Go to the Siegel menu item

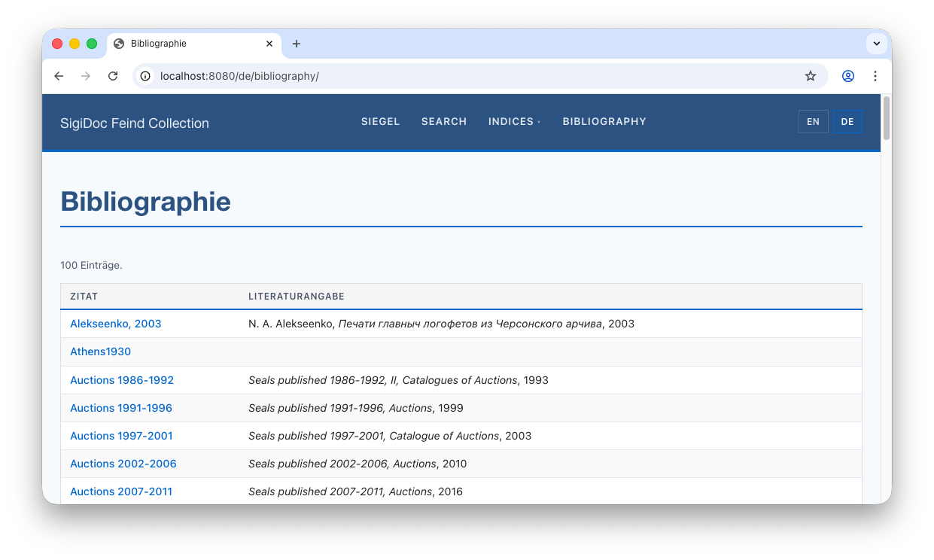380,122
